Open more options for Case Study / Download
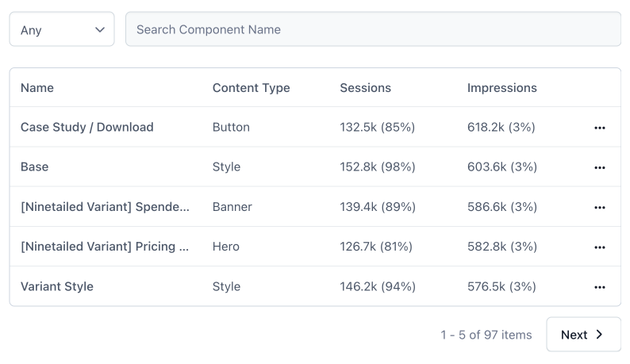The height and width of the screenshot is (364, 630). (599, 128)
